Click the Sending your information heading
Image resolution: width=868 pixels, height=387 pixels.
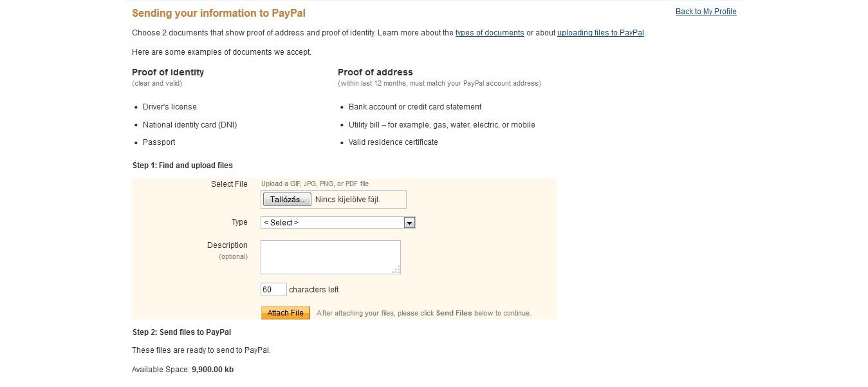pos(219,13)
